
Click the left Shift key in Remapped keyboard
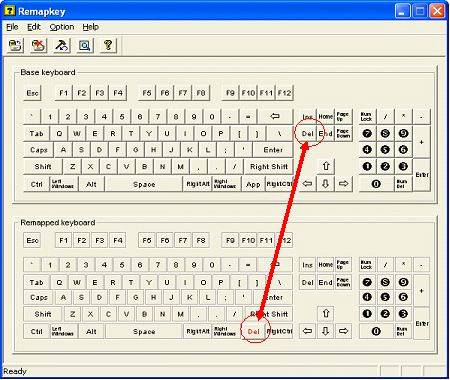[x=43, y=314]
